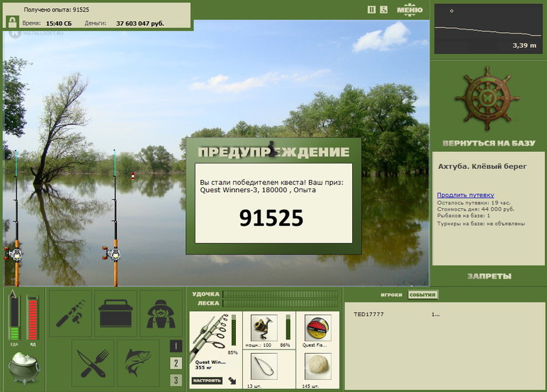Image resolution: width=547 pixels, height=392 pixels.
Task: Click the arrow next to НАСТРОИТЬ
Action: tap(232, 380)
